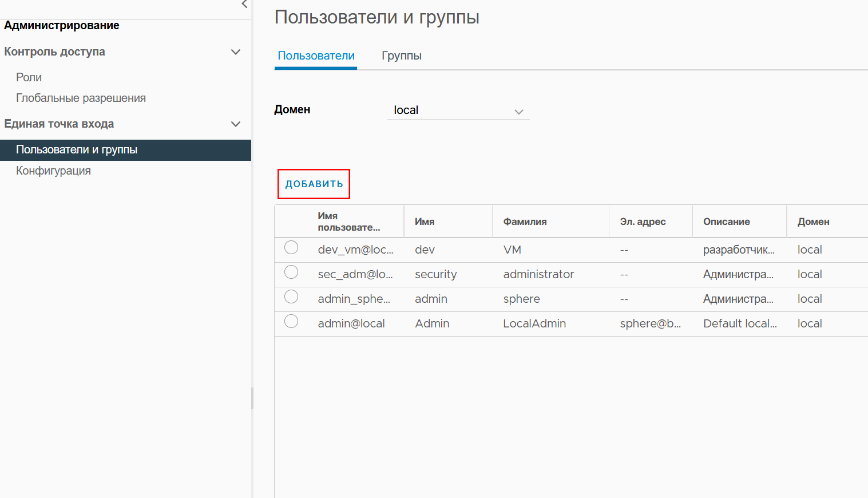Open the Домен dropdown showing local

click(x=458, y=110)
